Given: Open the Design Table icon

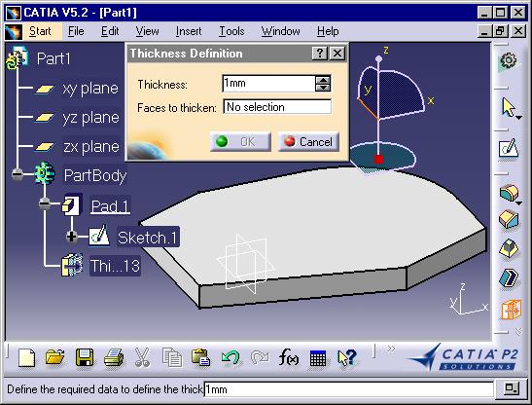Looking at the screenshot, I should 318,358.
